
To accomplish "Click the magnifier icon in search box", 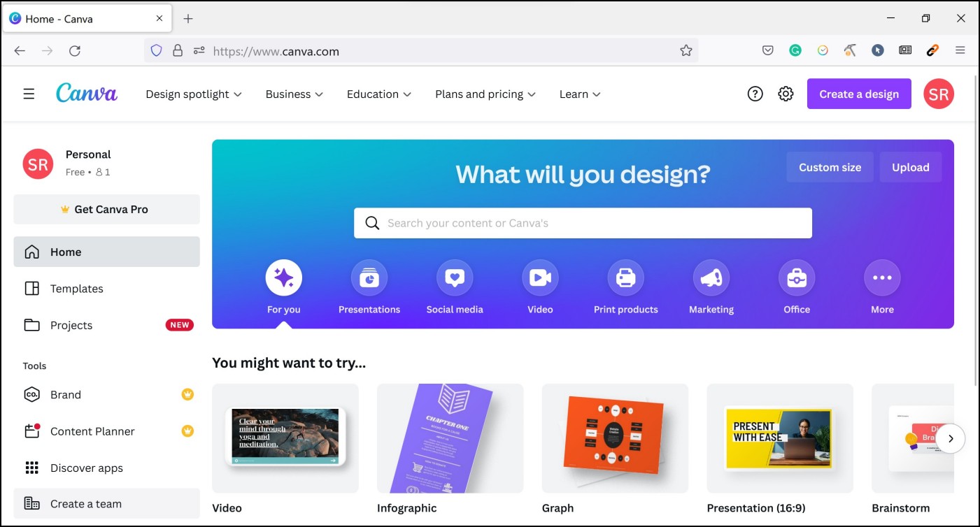I will pos(374,223).
